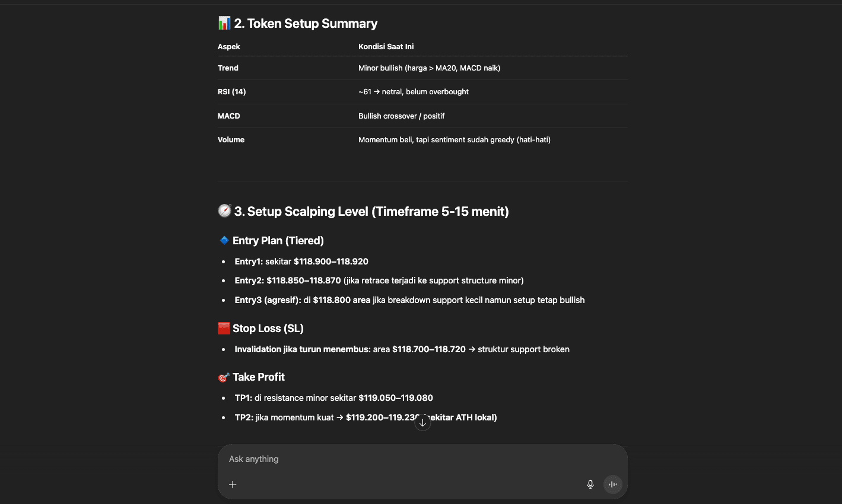Click the Entry3 (agresif) bullet label

pos(268,300)
